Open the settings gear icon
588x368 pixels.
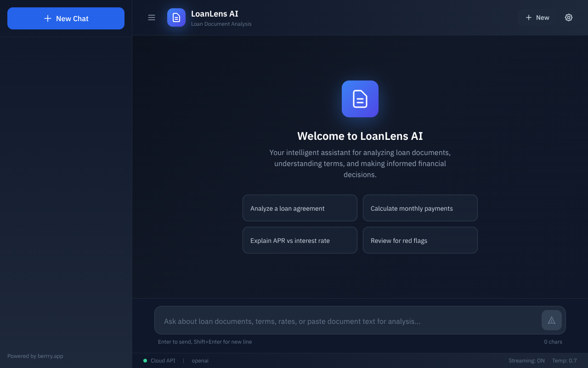[568, 17]
